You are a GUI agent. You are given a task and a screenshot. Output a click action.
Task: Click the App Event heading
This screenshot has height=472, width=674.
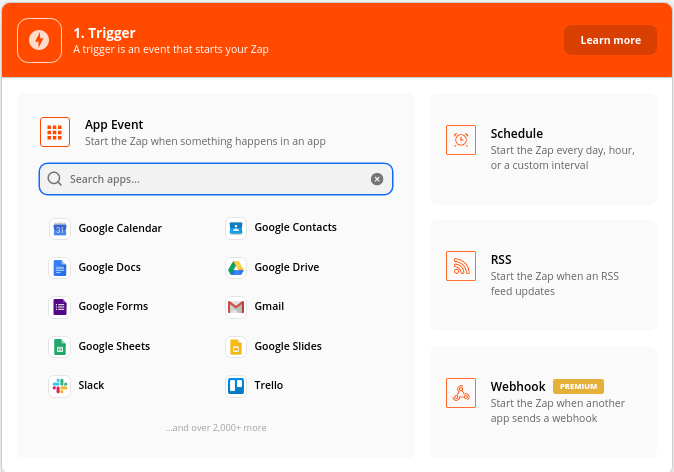(114, 125)
